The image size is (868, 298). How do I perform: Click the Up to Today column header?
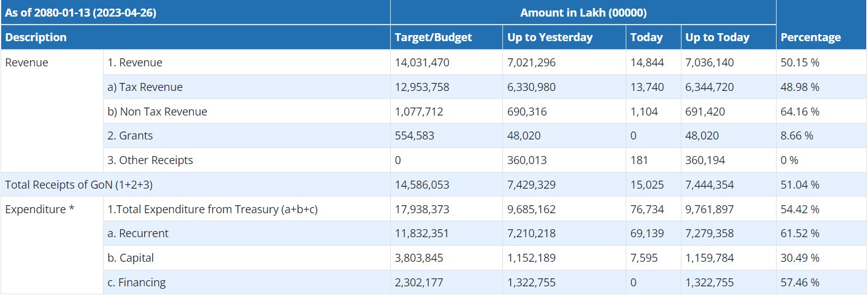click(x=717, y=37)
